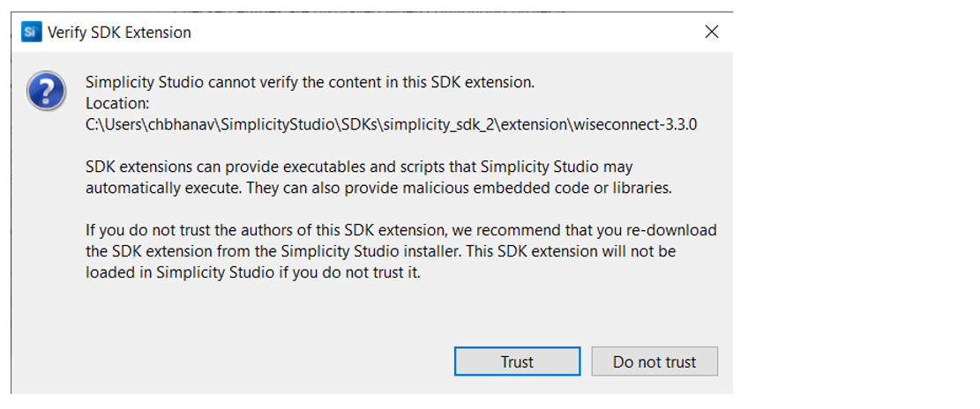The image size is (980, 409).
Task: Click the Verify SDK Extension title text
Action: tap(119, 33)
